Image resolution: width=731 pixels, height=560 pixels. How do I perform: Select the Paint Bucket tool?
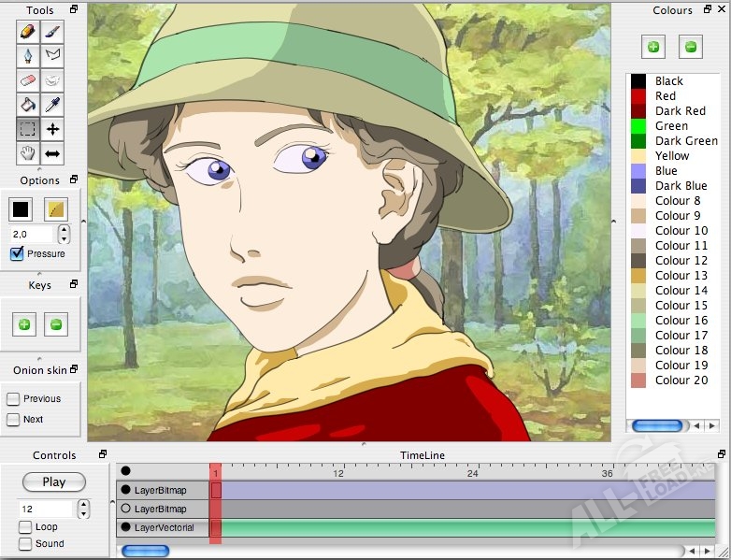point(27,105)
